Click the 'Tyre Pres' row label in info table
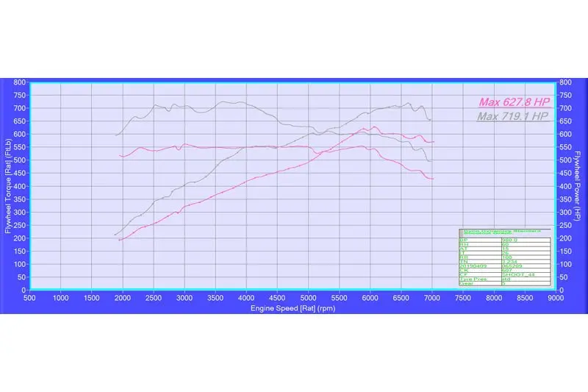 (473, 279)
